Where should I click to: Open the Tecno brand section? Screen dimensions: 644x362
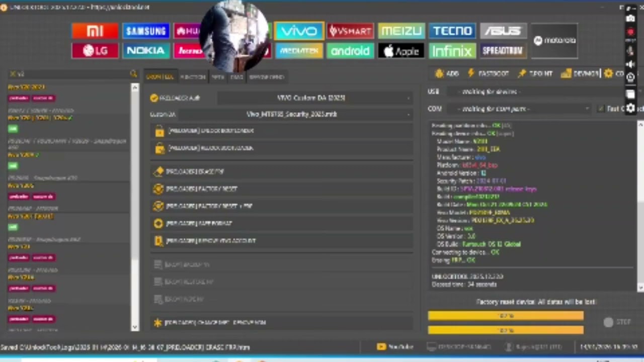coord(452,31)
